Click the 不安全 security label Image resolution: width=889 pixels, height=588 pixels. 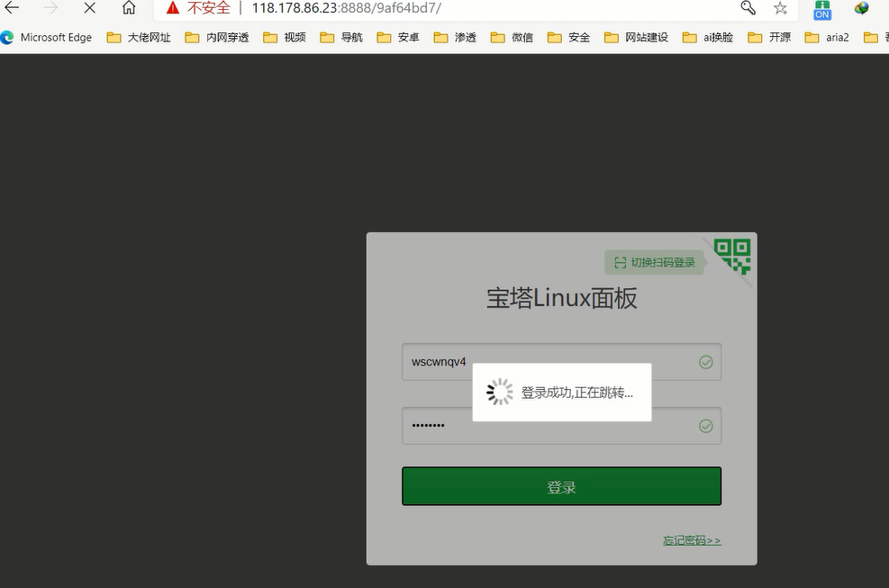pyautogui.click(x=209, y=8)
